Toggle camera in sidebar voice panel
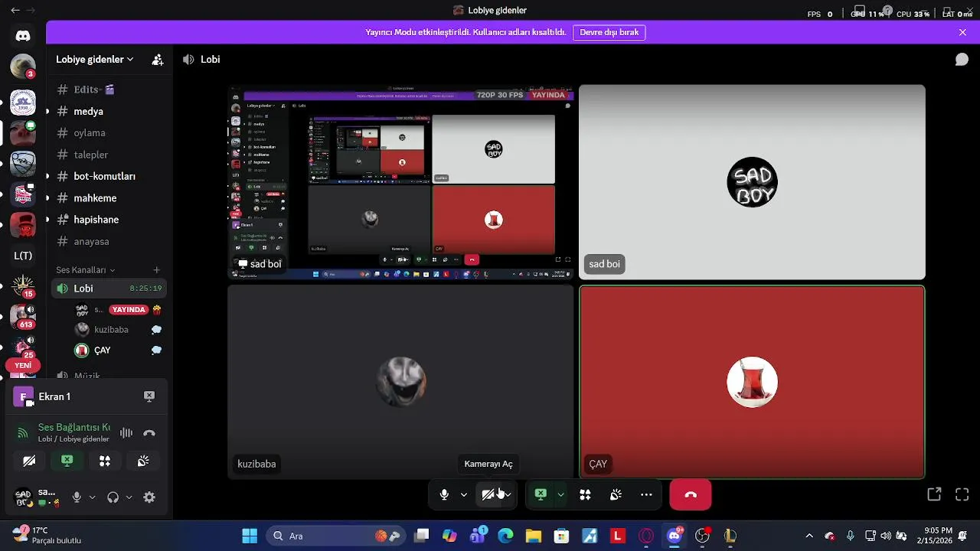 (29, 461)
